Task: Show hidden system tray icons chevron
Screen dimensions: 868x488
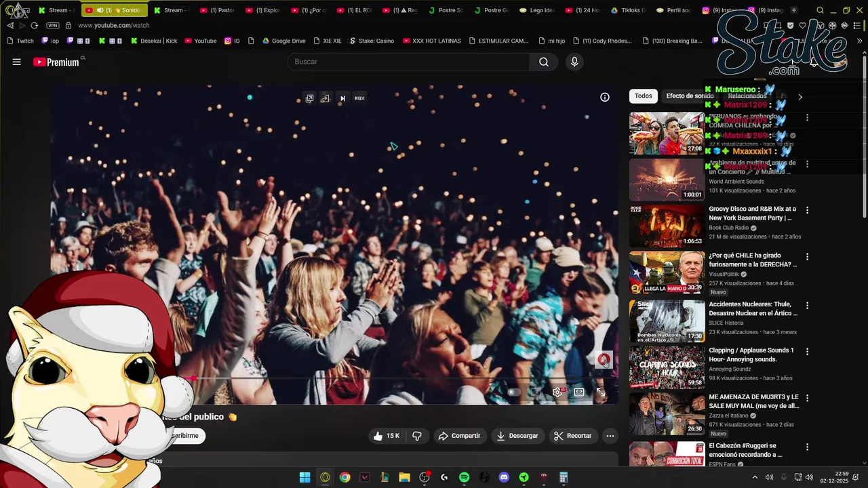Action: pos(755,477)
